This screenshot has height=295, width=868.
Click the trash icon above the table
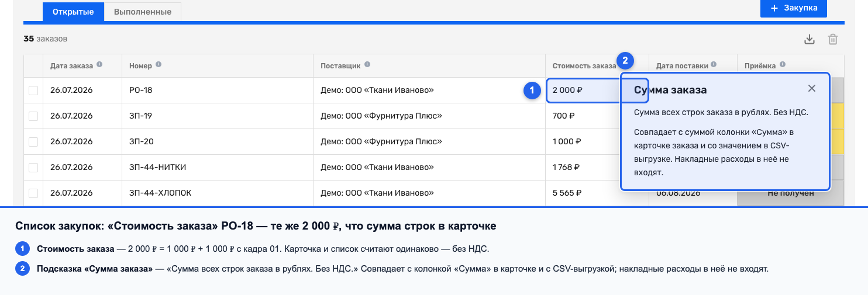(x=833, y=39)
